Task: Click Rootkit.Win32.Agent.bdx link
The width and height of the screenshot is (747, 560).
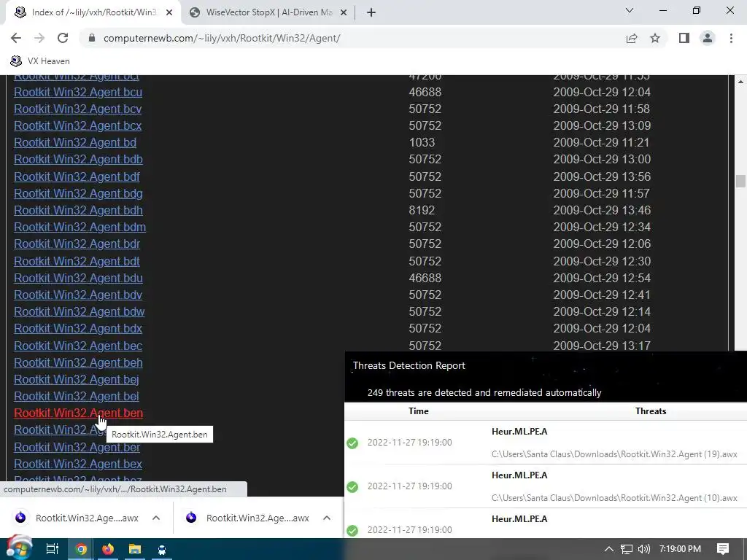Action: 78,329
